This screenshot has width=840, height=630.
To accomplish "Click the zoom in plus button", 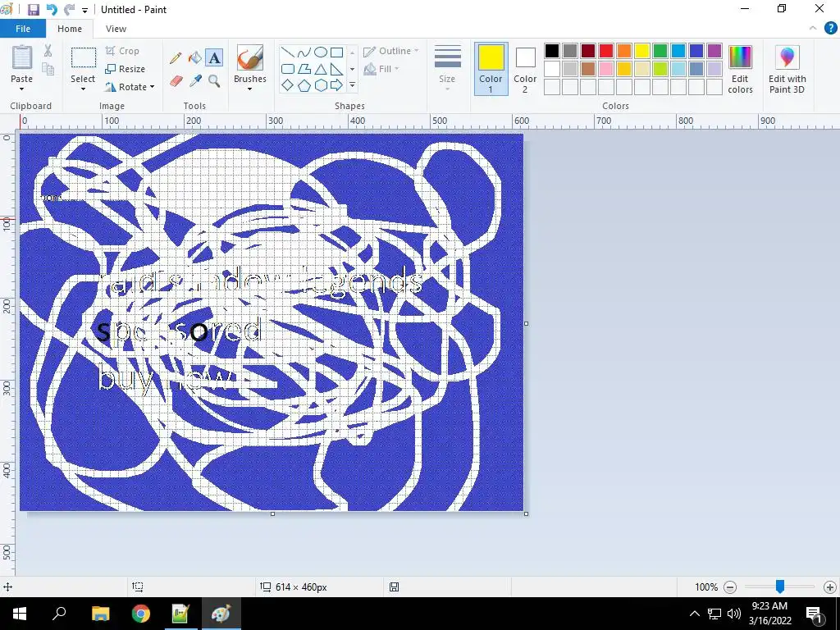I will (830, 587).
